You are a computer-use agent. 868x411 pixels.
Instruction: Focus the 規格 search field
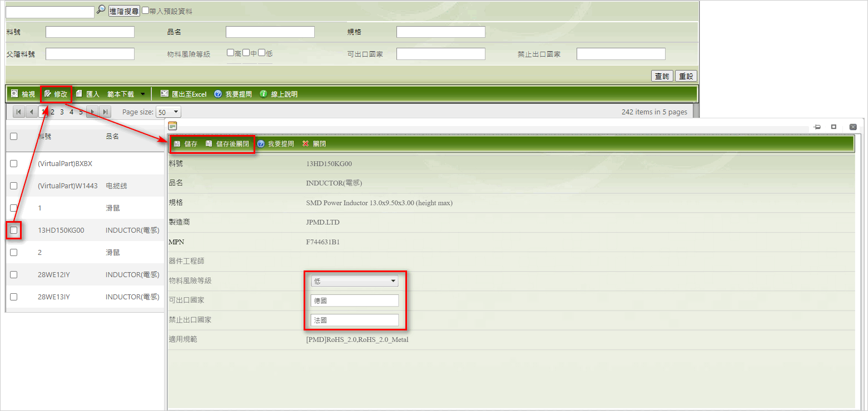[441, 32]
